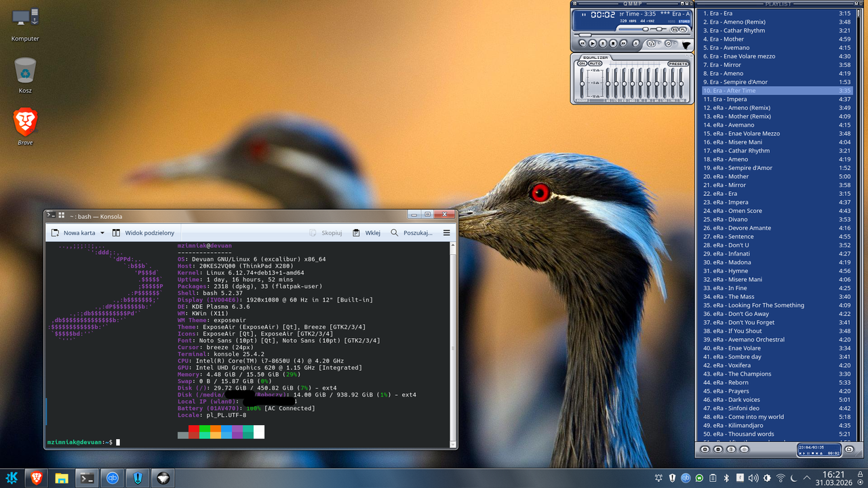Click the Konsole terminal taskbar icon
868x488 pixels.
[87, 478]
